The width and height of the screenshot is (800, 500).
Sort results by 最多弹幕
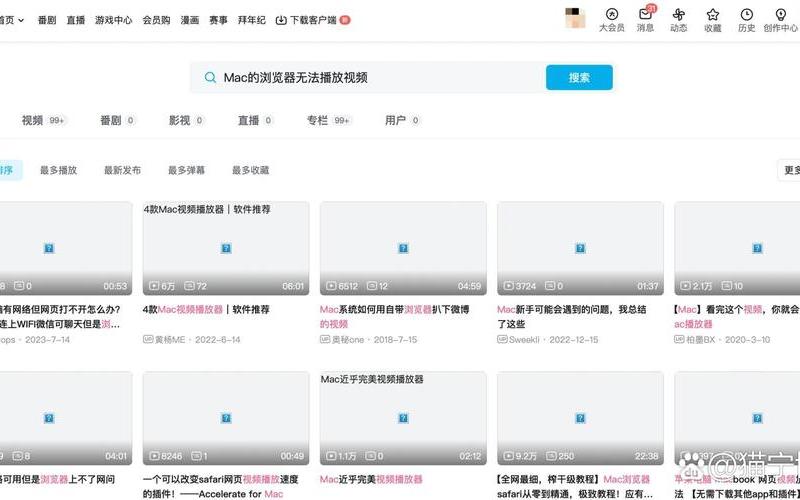pos(186,170)
